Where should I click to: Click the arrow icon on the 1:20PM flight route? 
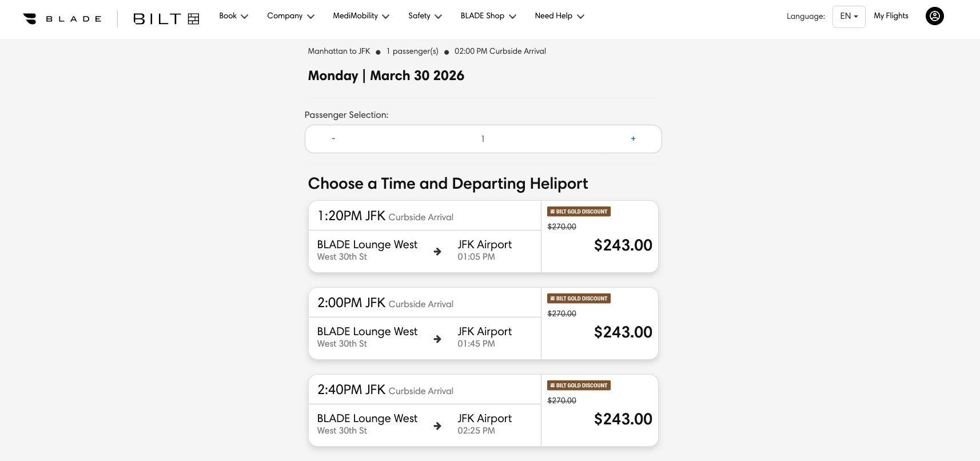point(437,251)
